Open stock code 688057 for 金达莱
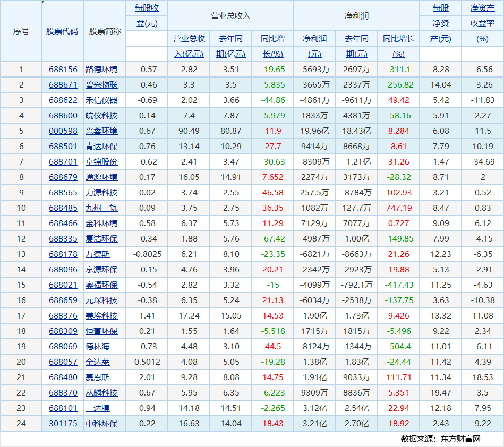Image resolution: width=504 pixels, height=447 pixels. (63, 362)
